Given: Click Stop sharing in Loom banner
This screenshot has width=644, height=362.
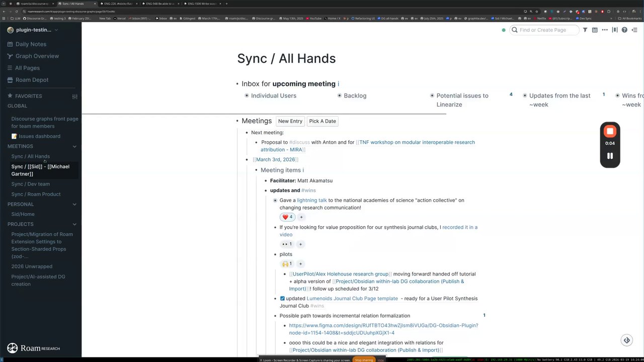Looking at the screenshot, I should pyautogui.click(x=364, y=360).
